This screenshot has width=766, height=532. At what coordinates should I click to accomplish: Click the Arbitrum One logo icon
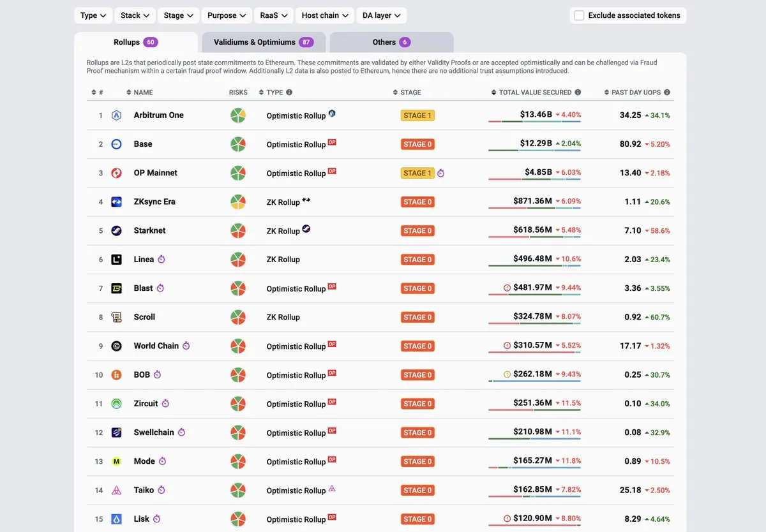click(116, 115)
